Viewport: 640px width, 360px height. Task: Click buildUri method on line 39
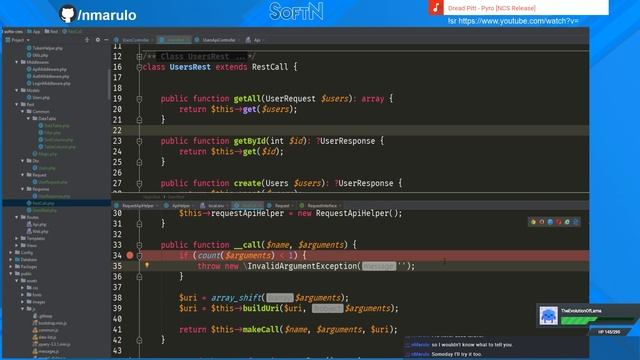pos(261,308)
